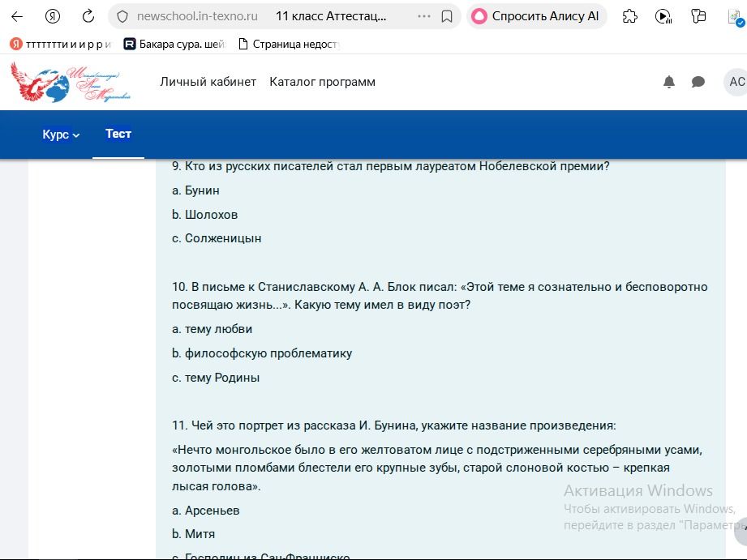This screenshot has width=747, height=560.
Task: Click question 11 text about Bunin's portrait
Action: pos(394,425)
